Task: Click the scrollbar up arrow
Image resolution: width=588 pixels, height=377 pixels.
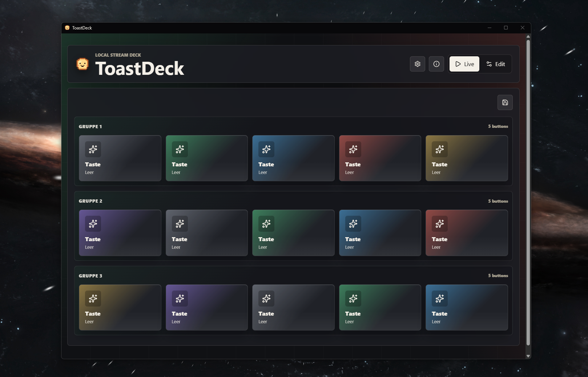Action: tap(528, 37)
